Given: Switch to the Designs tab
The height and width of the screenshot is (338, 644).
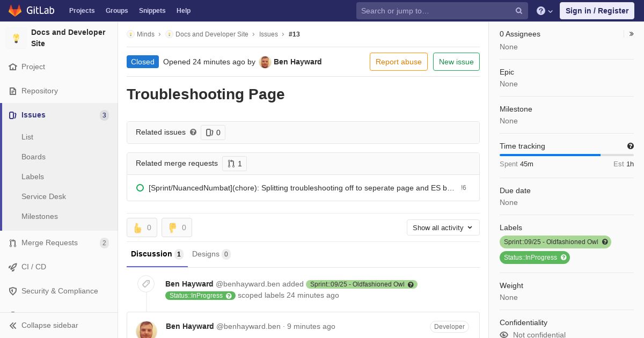Looking at the screenshot, I should (x=211, y=254).
